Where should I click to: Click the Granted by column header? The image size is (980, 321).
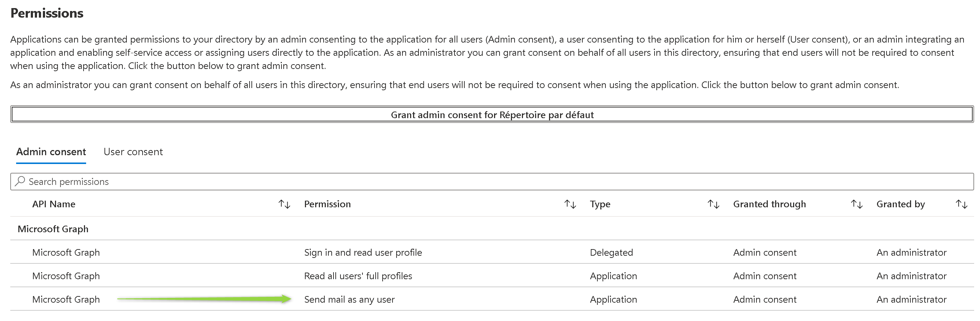[900, 204]
